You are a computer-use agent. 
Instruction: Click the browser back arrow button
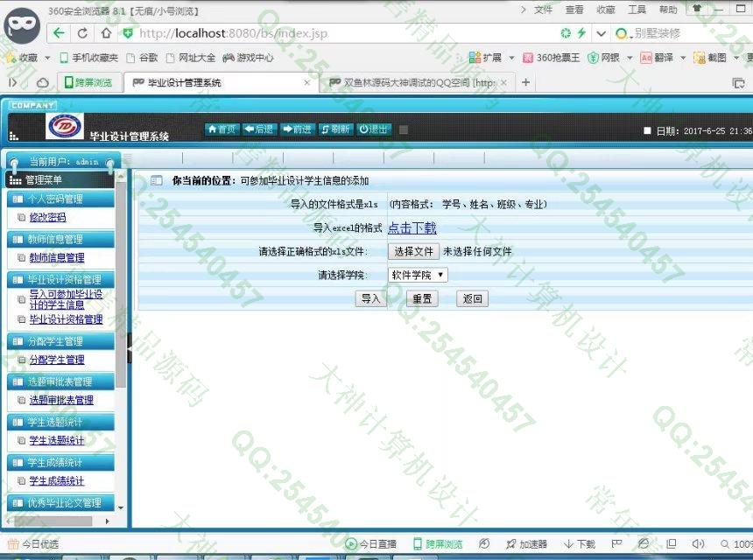click(59, 33)
